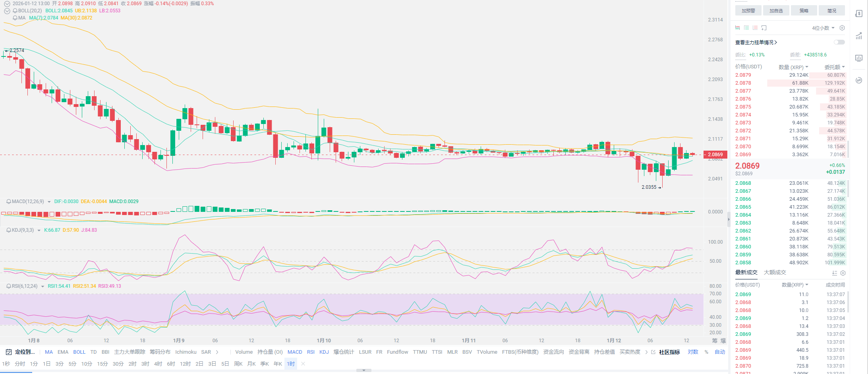Open order book settings hexagon icon
Screen dimensions: 868x374
pyautogui.click(x=842, y=28)
